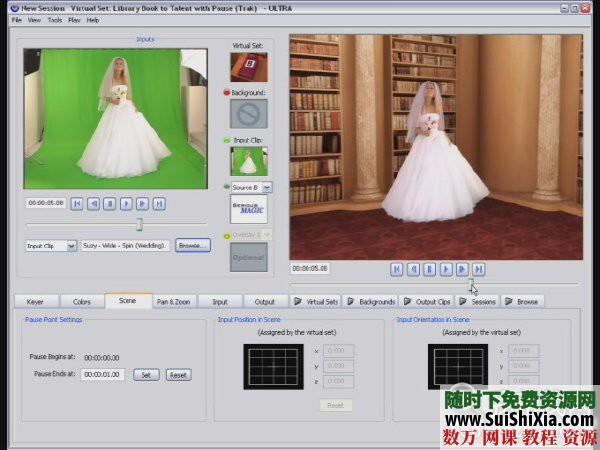Click the input clip timeline slider handle

[139, 224]
